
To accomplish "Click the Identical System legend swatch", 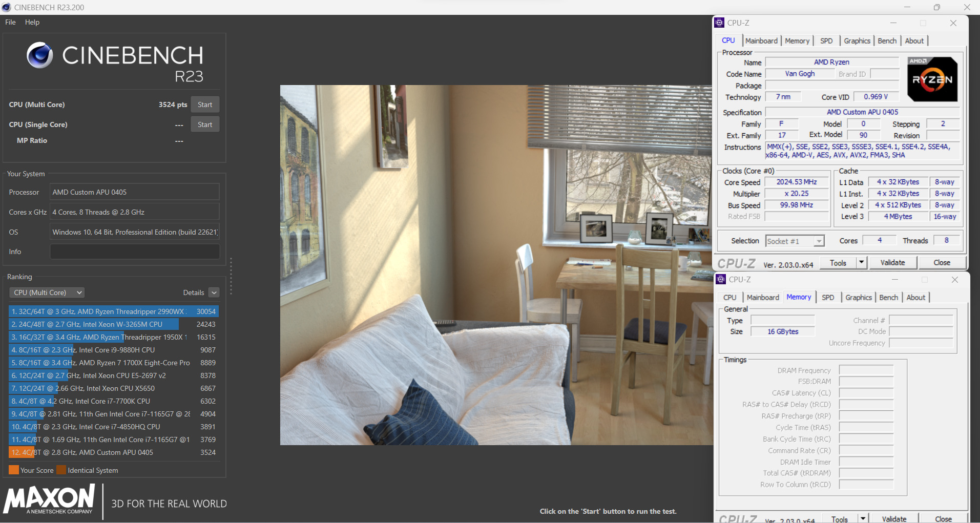I will (61, 470).
